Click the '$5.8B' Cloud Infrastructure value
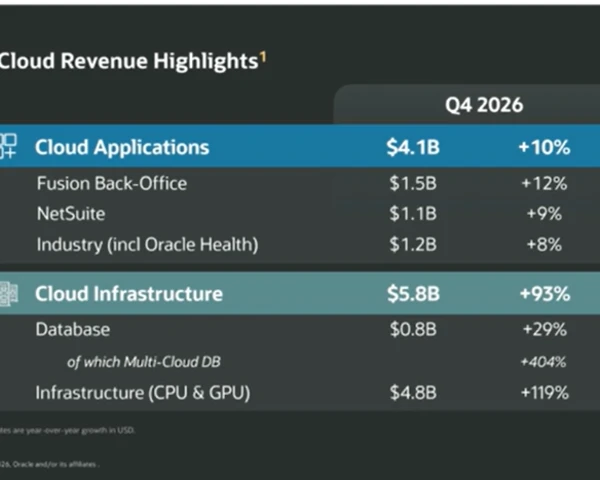Screen dimensions: 600x480 click(x=413, y=294)
